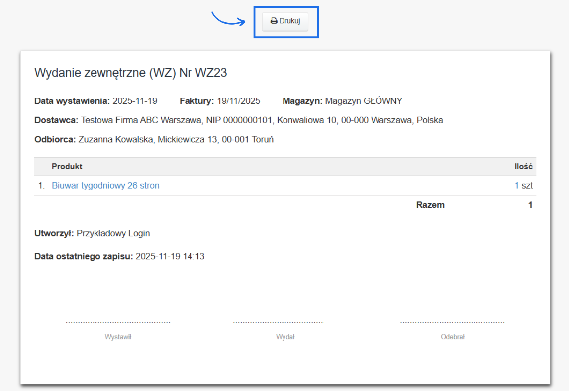Select the Razem total row

[430, 204]
